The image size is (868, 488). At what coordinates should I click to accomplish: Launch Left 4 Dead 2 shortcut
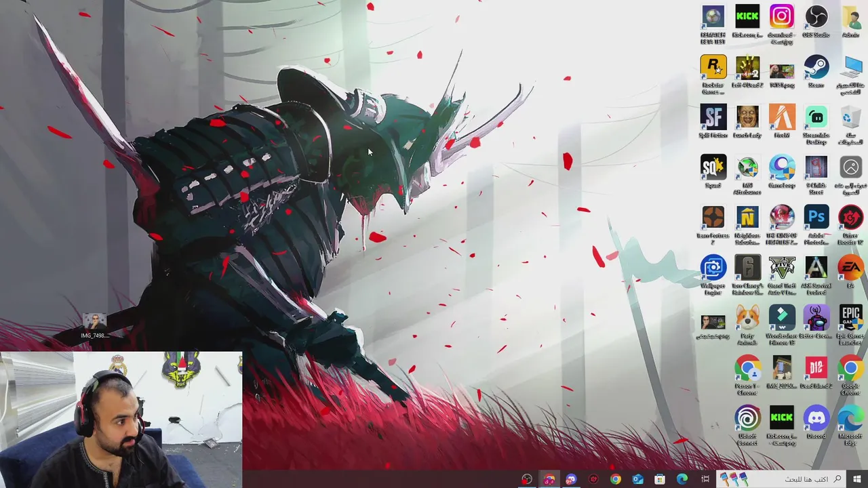click(747, 71)
